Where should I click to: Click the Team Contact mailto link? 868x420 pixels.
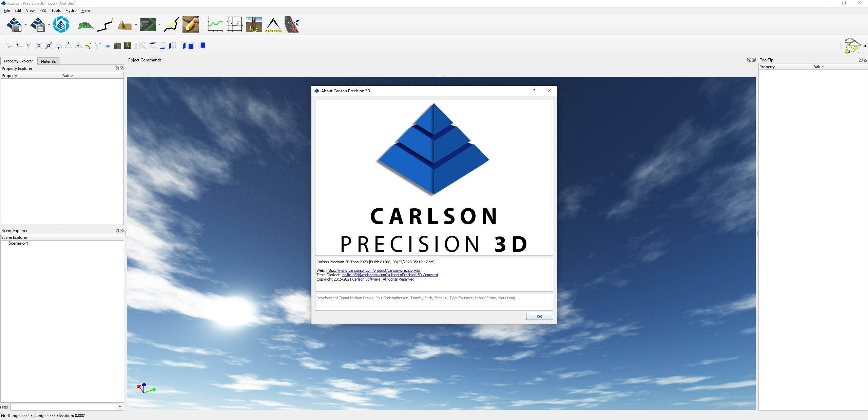(x=390, y=275)
